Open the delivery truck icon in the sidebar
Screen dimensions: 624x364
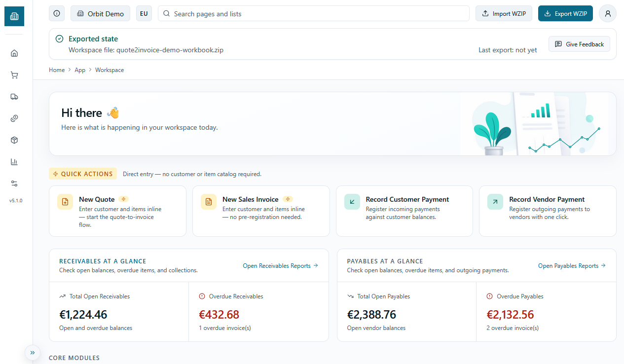tap(14, 97)
